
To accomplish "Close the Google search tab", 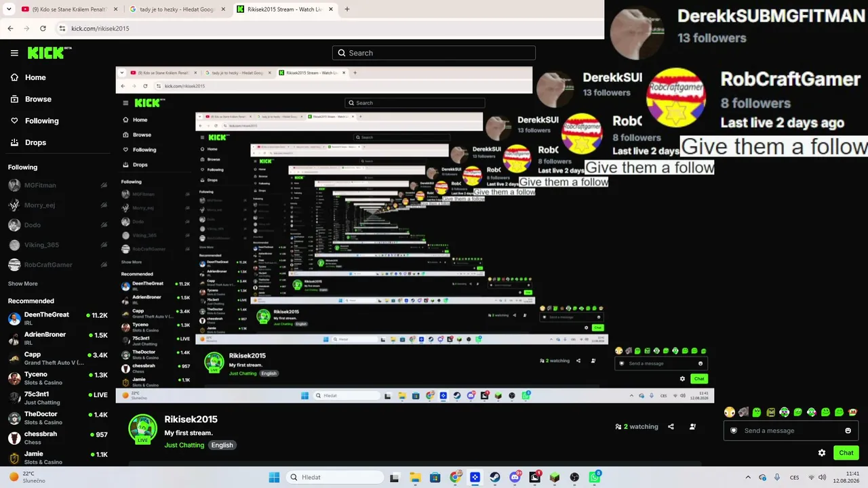I will (223, 9).
